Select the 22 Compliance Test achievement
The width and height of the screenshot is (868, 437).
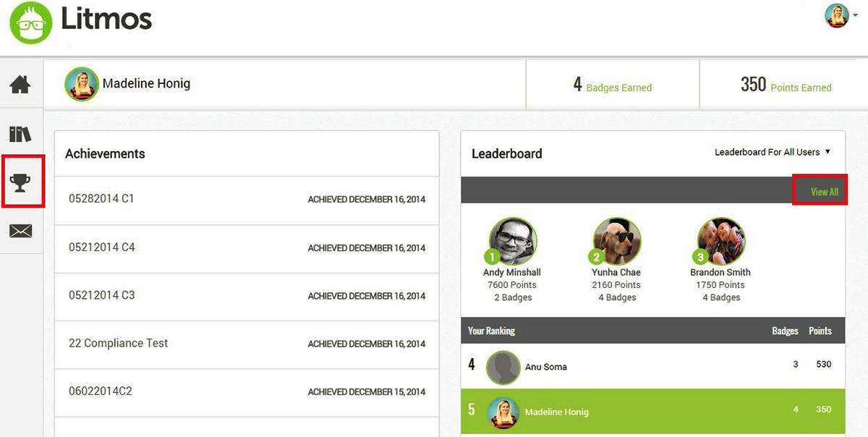click(246, 343)
